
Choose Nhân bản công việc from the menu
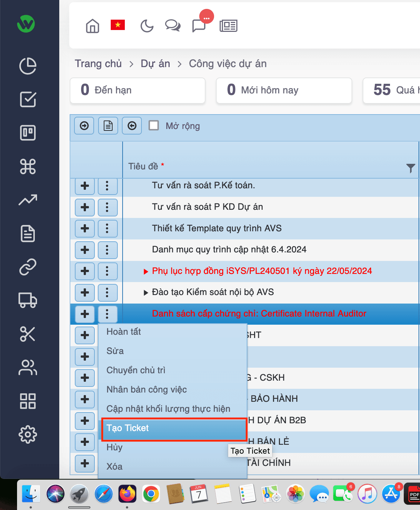coord(147,390)
